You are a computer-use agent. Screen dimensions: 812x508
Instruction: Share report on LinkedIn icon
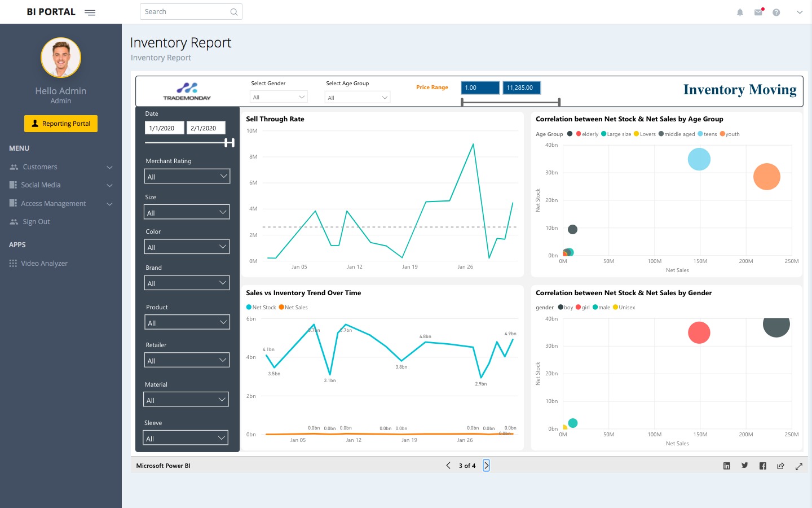727,466
